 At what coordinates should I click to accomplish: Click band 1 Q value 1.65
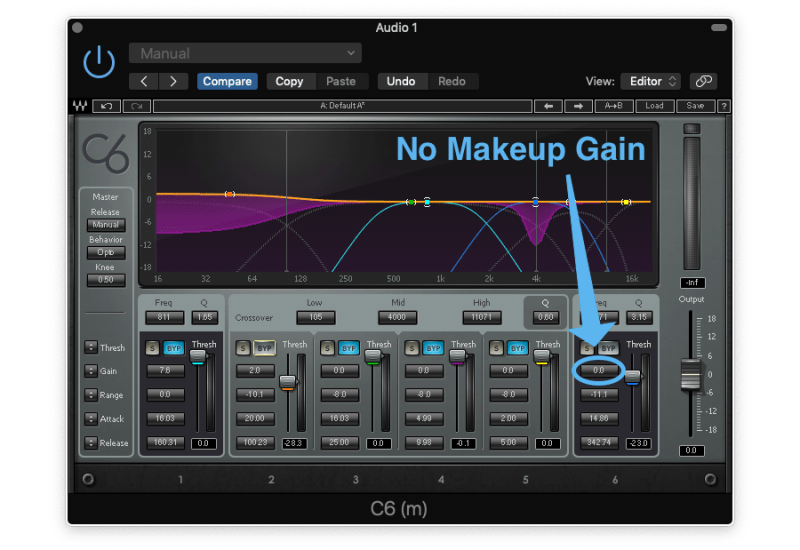(205, 317)
